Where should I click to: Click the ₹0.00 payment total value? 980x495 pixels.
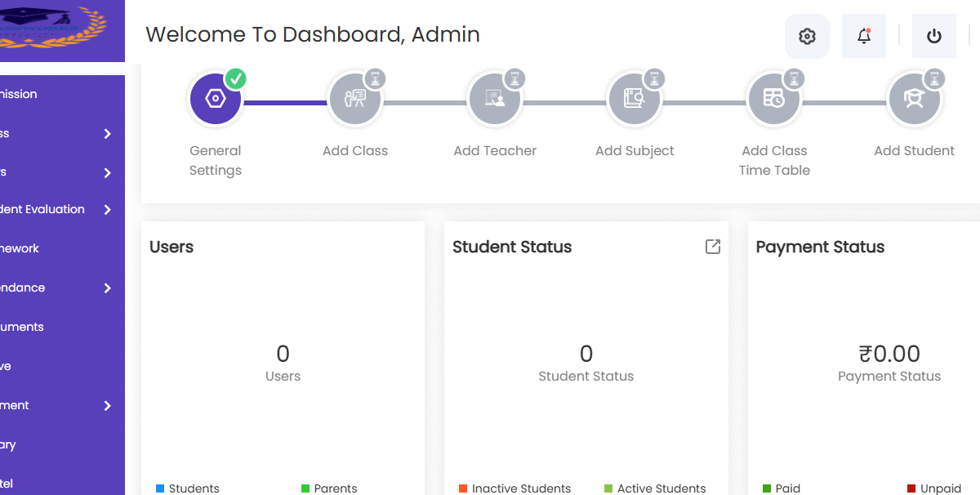coord(889,354)
